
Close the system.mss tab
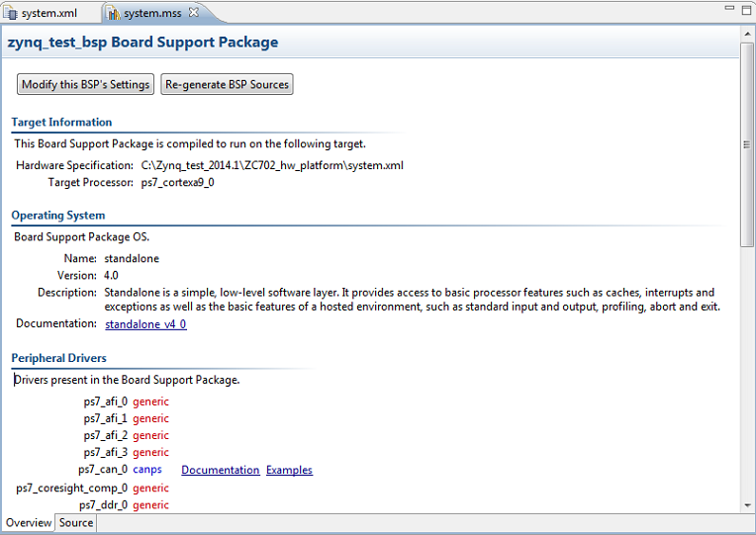(194, 13)
